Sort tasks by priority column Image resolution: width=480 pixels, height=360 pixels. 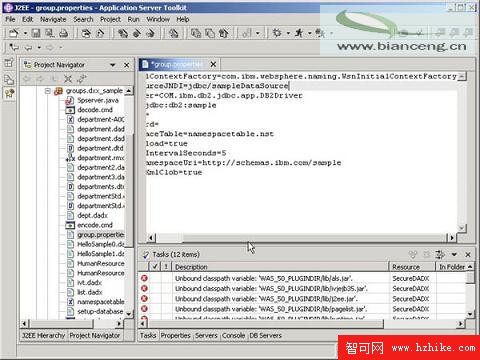pos(166,267)
